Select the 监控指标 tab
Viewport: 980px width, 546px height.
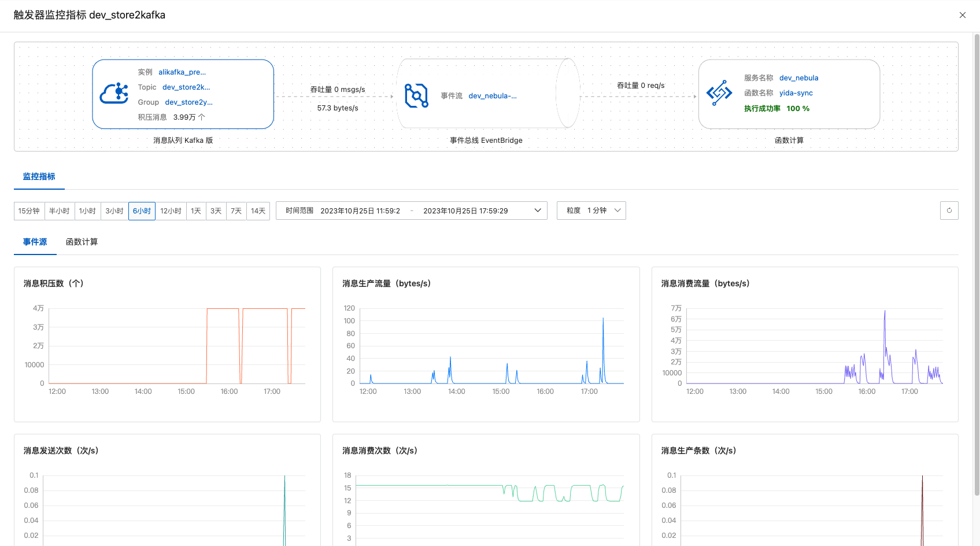[x=39, y=177]
